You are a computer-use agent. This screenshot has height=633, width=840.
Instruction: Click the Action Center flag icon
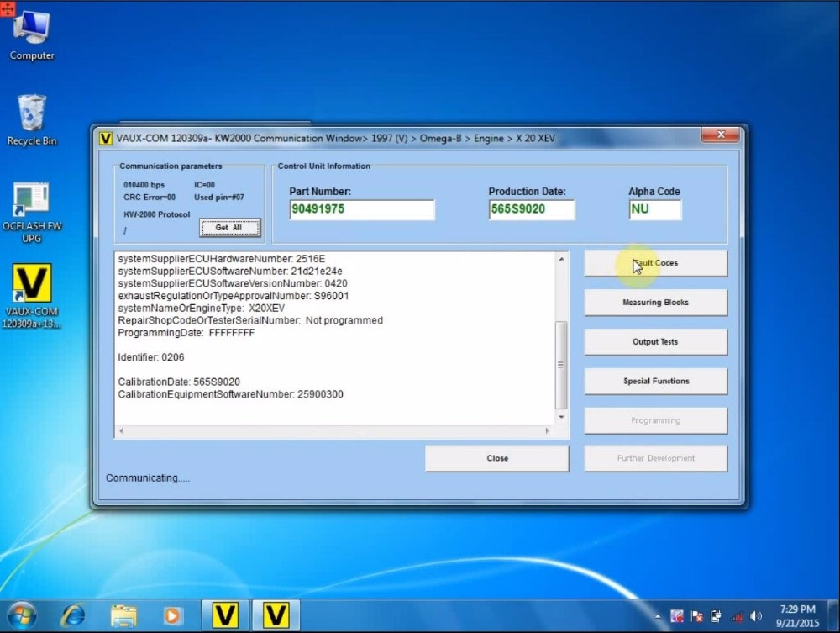point(696,616)
